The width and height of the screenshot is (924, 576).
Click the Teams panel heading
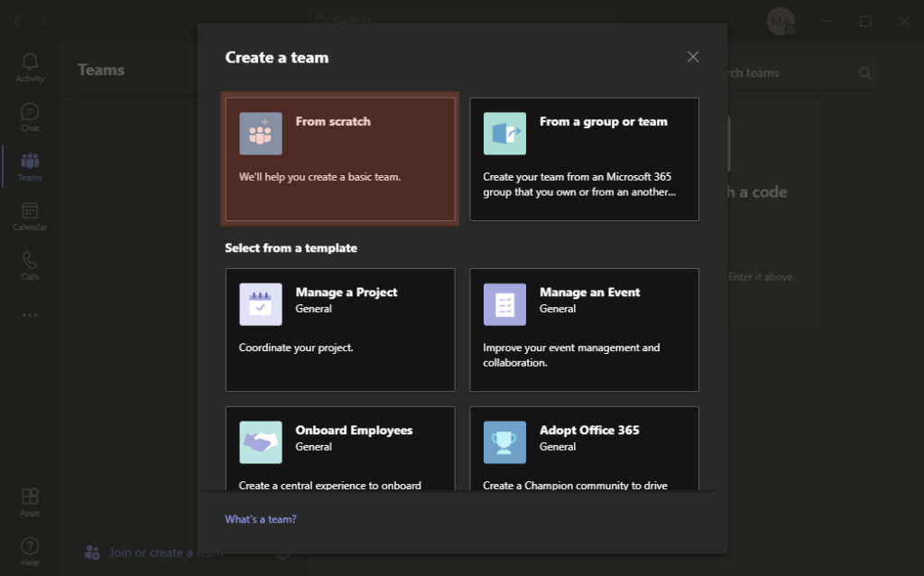click(101, 70)
